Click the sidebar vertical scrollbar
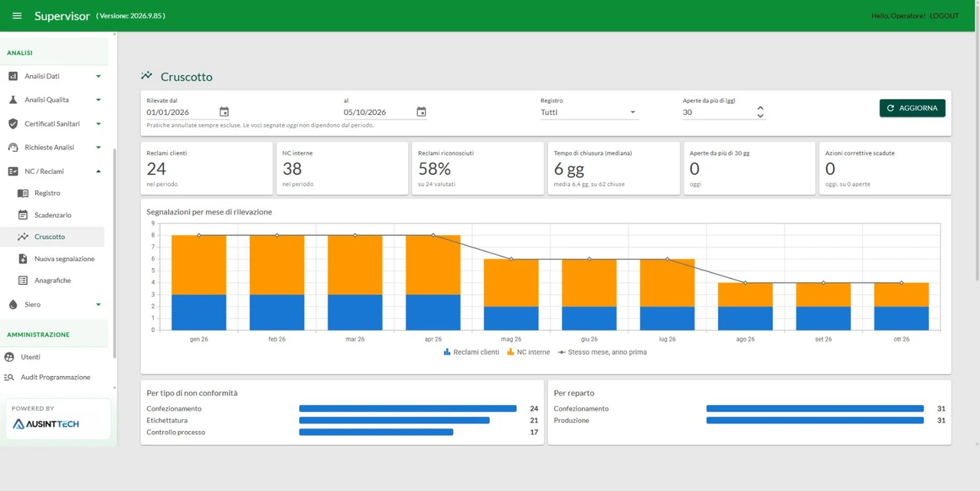This screenshot has height=491, width=980. tap(115, 253)
